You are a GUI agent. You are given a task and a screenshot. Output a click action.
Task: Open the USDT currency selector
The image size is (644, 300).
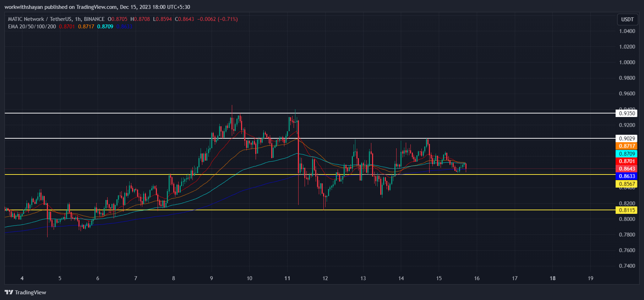click(627, 20)
